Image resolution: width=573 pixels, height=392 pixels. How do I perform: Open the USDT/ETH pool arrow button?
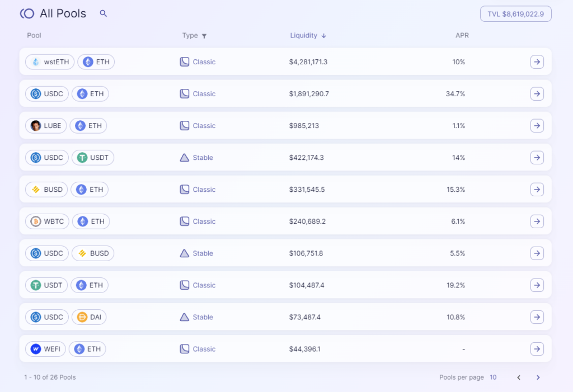pos(537,285)
